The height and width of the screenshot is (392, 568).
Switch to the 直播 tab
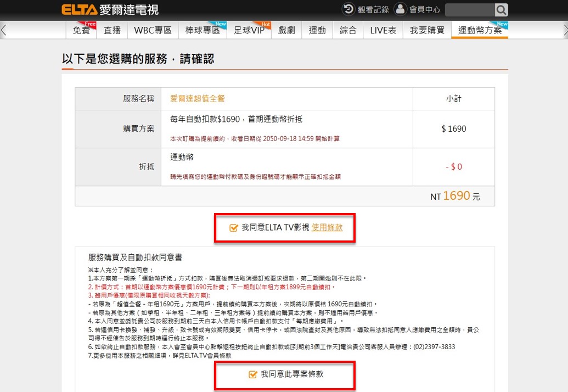[x=112, y=30]
